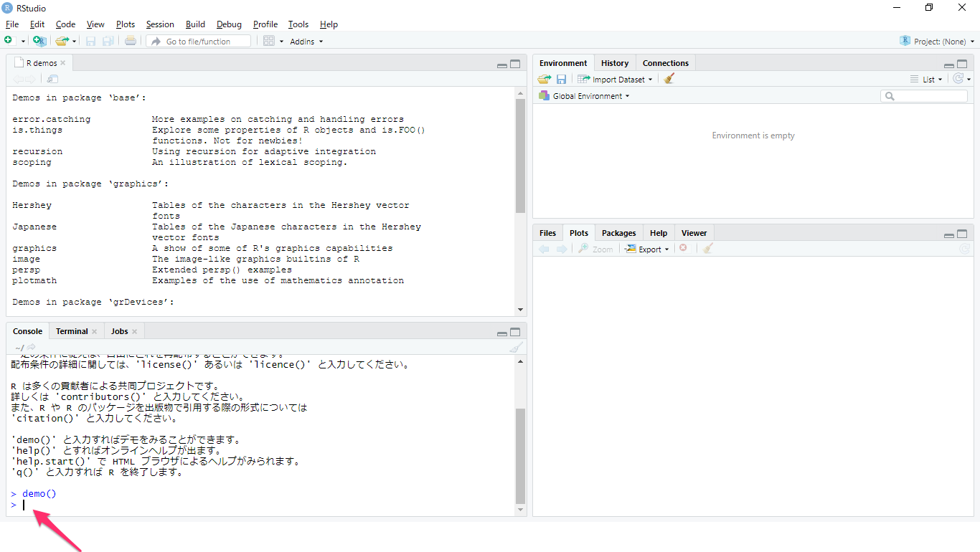Click the Environment search field
The height and width of the screenshot is (552, 980).
point(924,95)
